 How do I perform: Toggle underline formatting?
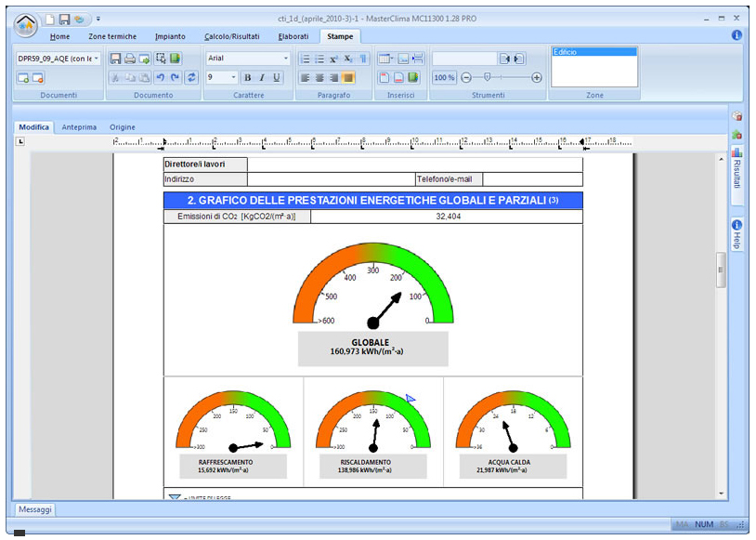click(276, 77)
